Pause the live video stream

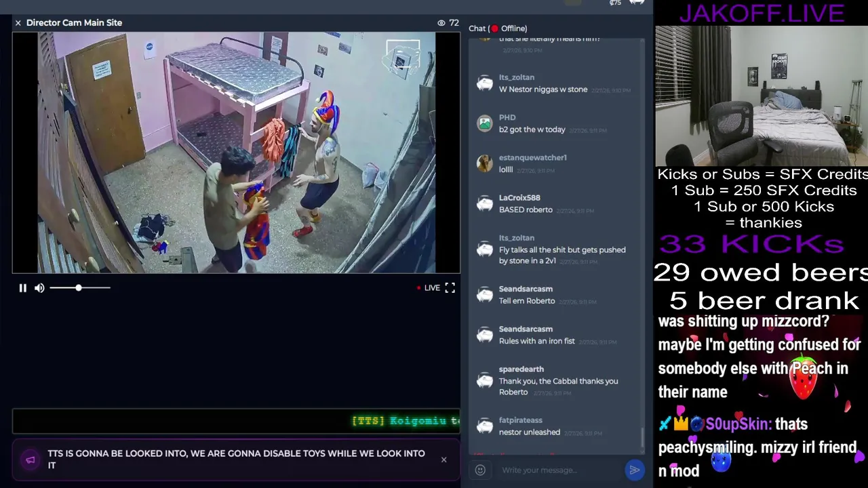(x=22, y=288)
